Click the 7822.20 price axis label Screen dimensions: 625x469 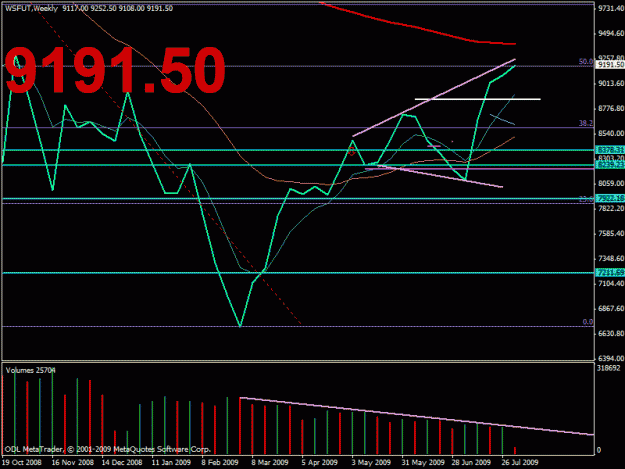pyautogui.click(x=611, y=208)
